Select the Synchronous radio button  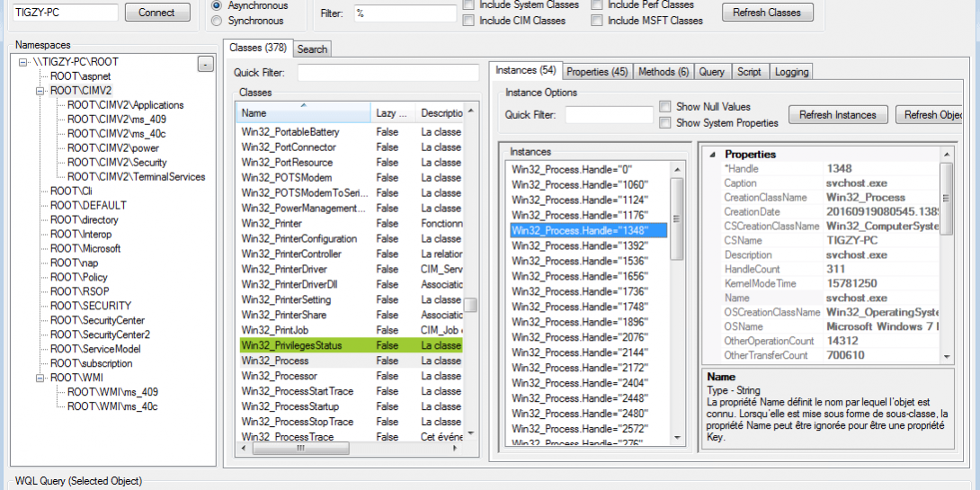point(216,20)
